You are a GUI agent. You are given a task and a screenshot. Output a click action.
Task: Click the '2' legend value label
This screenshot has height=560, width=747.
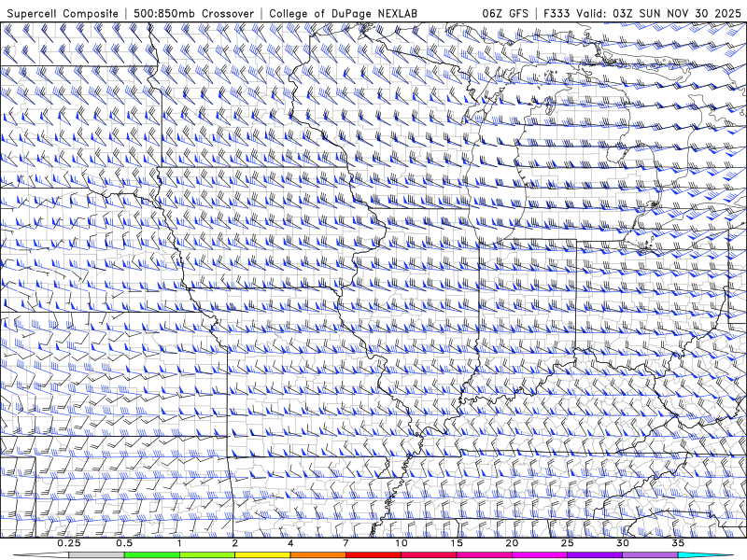click(x=235, y=543)
